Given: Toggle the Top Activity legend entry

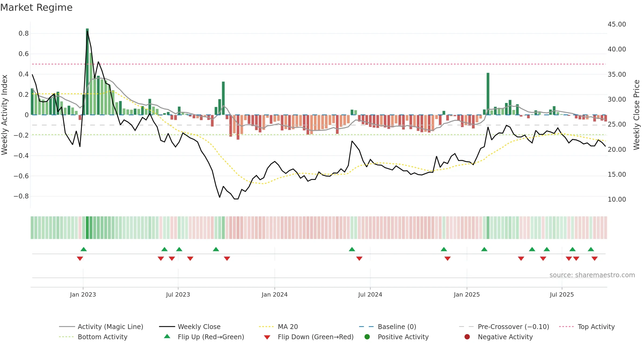Looking at the screenshot, I should click(x=587, y=327).
